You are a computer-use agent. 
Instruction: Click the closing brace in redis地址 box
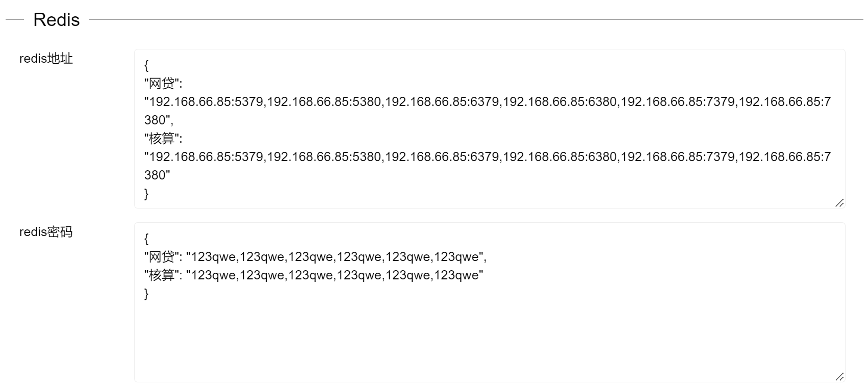click(x=146, y=194)
